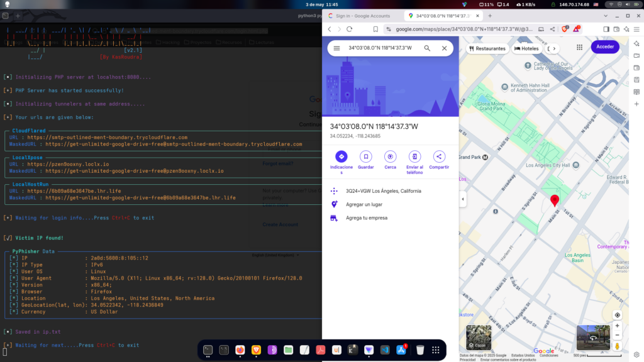This screenshot has width=644, height=362.
Task: Click the Acceder sign-in button
Action: [605, 47]
